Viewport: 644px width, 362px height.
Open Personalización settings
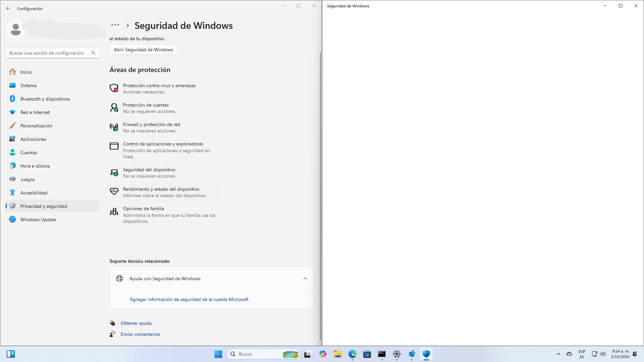tap(53, 126)
